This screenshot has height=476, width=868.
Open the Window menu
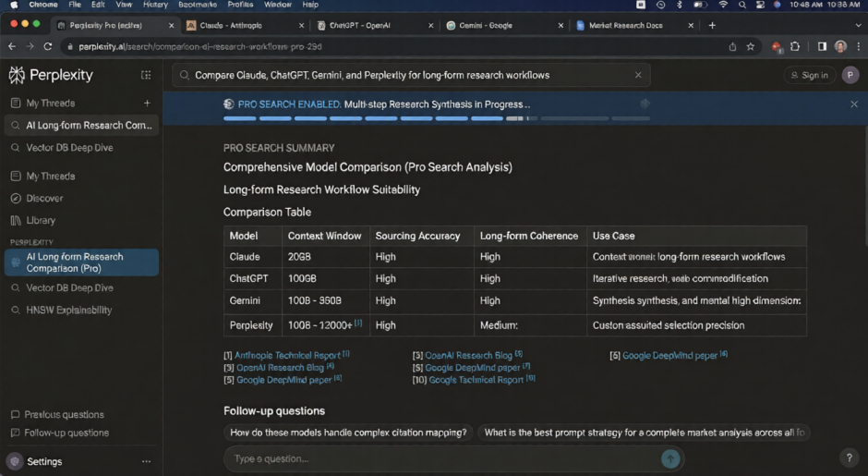click(277, 5)
